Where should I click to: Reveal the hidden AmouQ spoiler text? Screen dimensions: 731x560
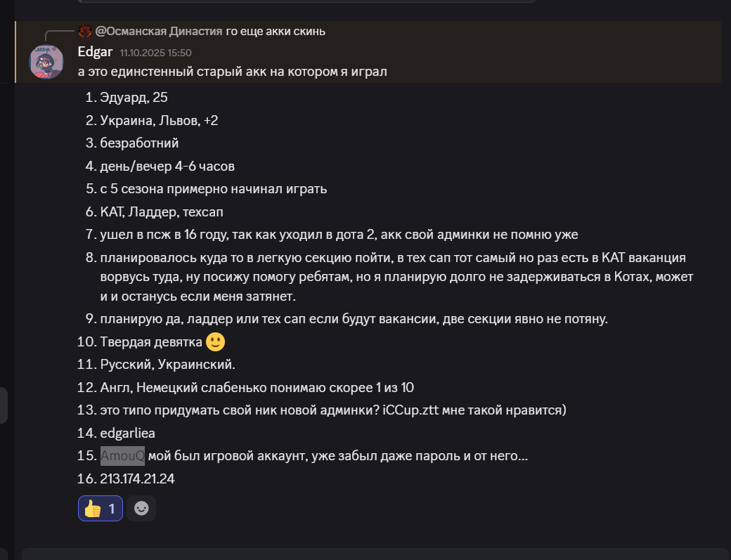(x=122, y=456)
